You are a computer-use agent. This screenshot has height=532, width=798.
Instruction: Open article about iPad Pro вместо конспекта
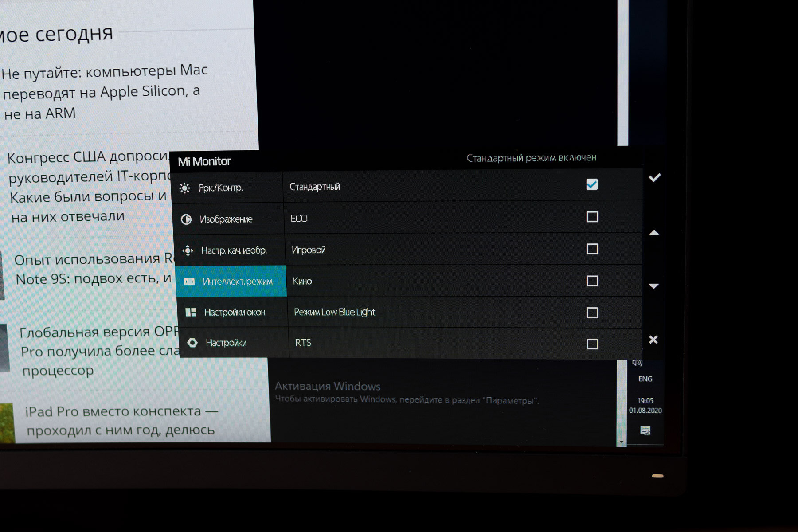[121, 420]
